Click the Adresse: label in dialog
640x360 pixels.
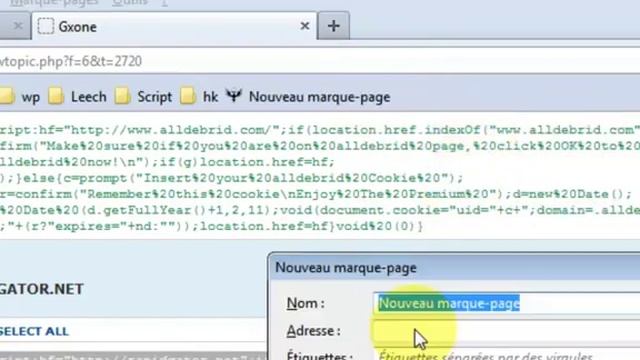click(x=313, y=331)
